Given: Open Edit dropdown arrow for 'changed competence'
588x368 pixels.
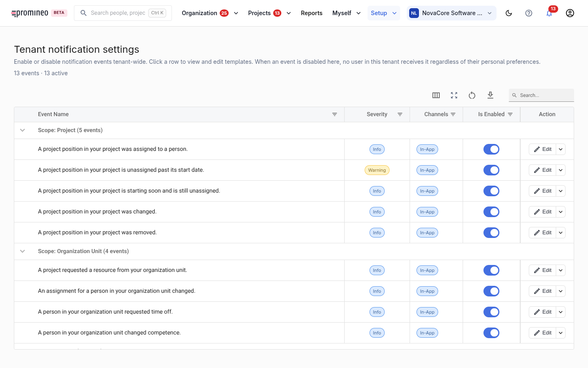Looking at the screenshot, I should (x=561, y=333).
